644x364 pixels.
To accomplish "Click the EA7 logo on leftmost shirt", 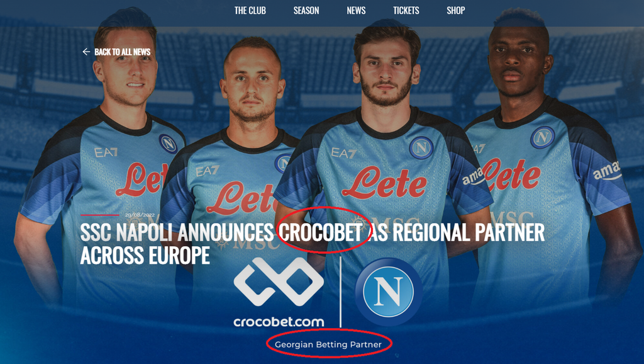I will tap(106, 152).
